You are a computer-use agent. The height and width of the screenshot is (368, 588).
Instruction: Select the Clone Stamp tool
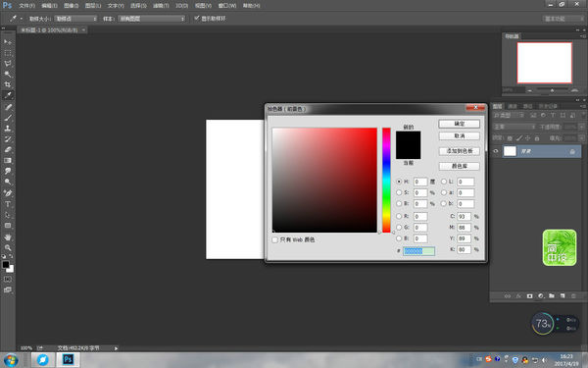pyautogui.click(x=8, y=128)
